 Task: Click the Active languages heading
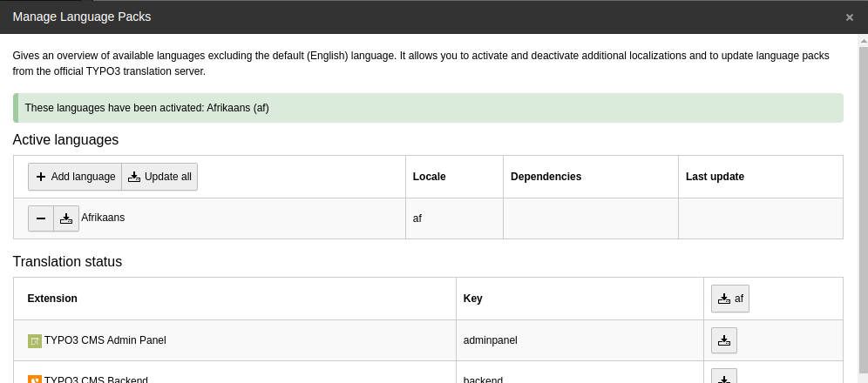coord(65,140)
